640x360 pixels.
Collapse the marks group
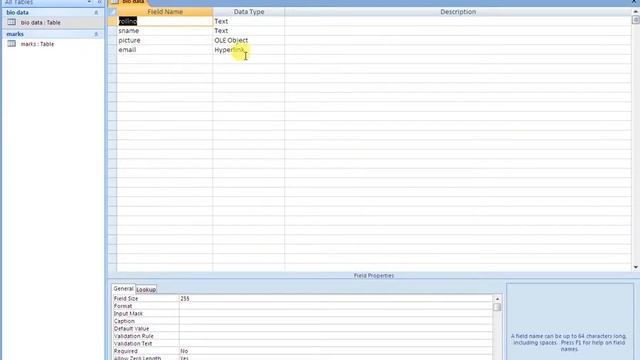96,34
